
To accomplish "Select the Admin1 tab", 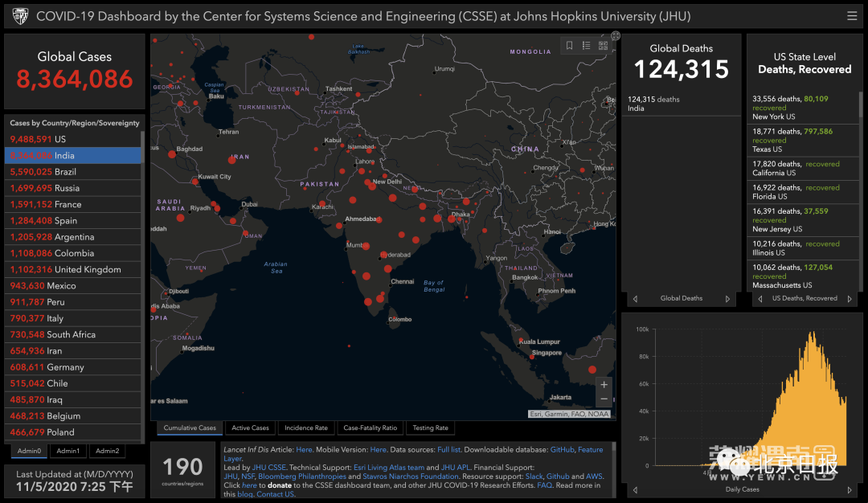I will (x=68, y=451).
